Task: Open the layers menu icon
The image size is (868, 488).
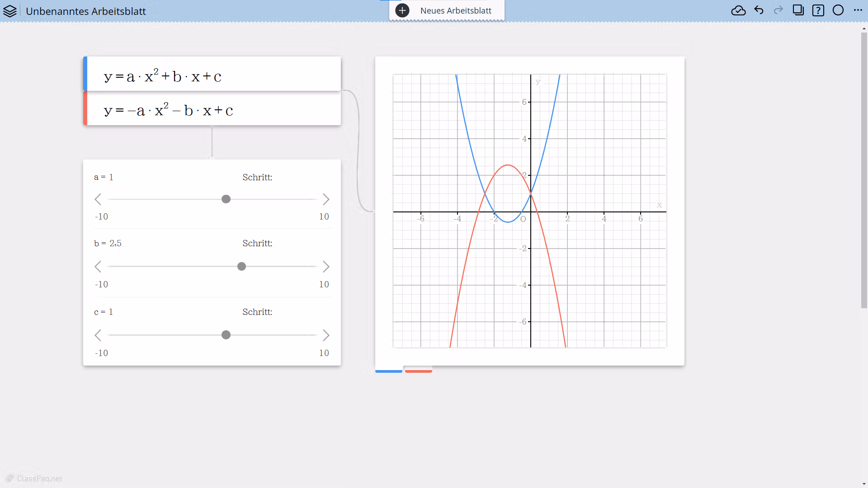Action: (x=10, y=11)
